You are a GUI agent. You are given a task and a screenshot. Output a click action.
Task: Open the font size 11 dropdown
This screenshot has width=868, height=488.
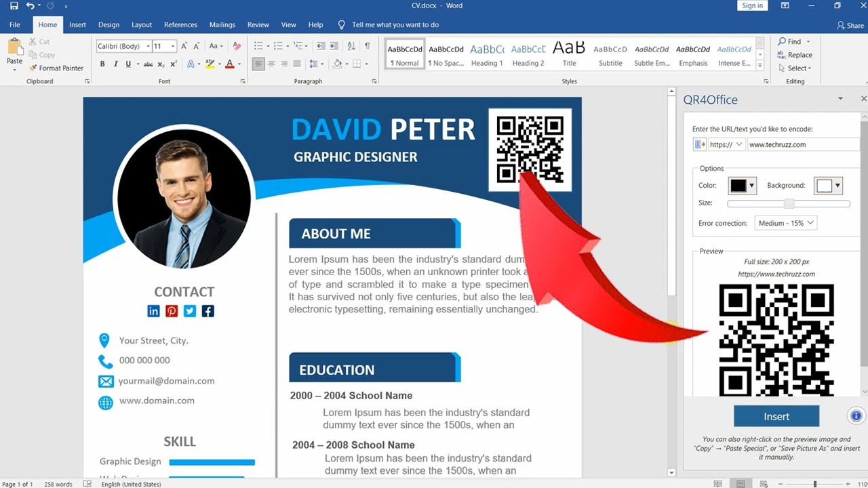pos(173,46)
